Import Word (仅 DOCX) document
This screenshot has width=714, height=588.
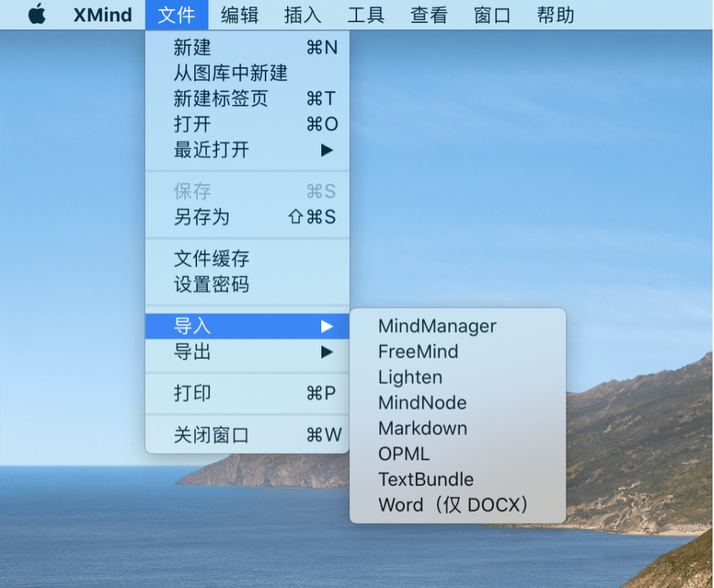(453, 505)
